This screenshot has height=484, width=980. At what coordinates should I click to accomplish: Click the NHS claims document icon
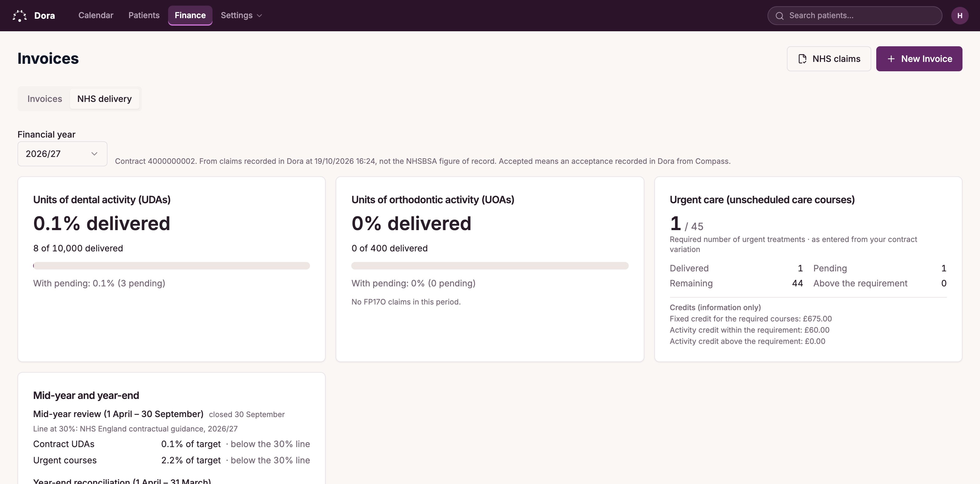pos(802,59)
